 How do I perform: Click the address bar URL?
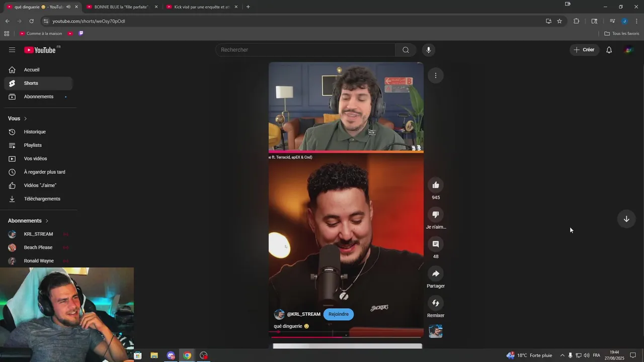[x=89, y=21]
